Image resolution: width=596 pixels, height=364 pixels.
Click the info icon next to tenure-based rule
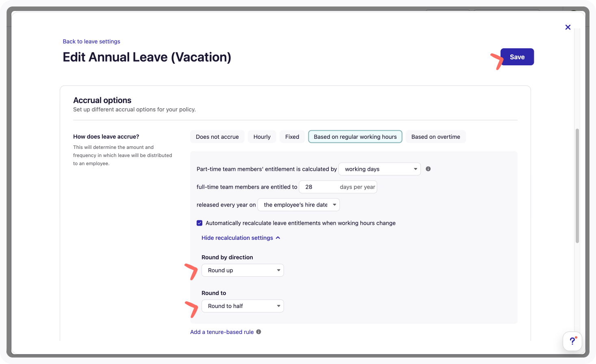[259, 332]
